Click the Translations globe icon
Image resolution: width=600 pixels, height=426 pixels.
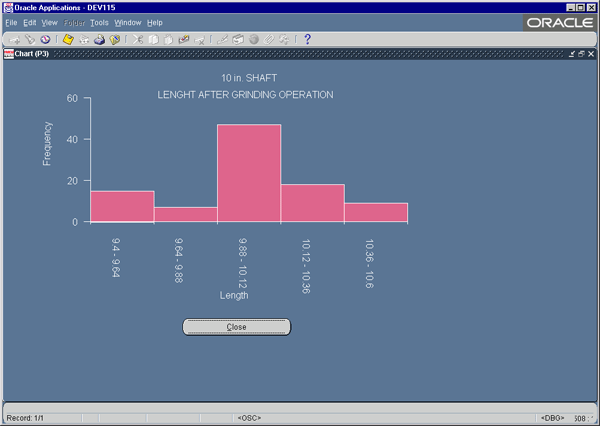[x=253, y=39]
